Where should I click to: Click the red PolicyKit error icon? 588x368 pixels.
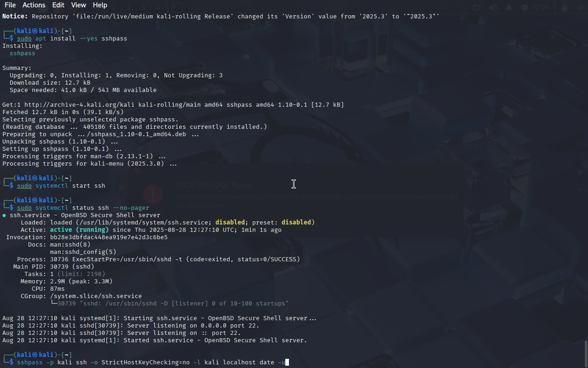153,194
